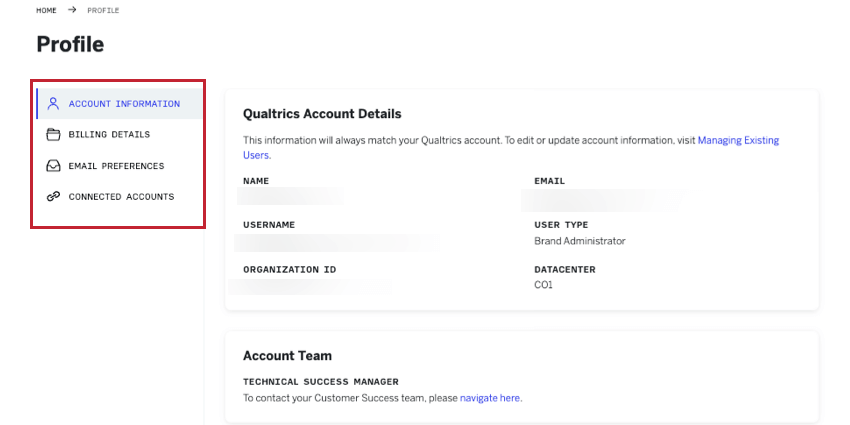Click the Profile breadcrumb
The height and width of the screenshot is (425, 850).
click(x=103, y=10)
